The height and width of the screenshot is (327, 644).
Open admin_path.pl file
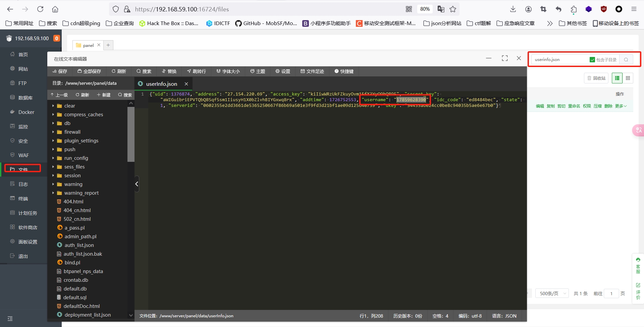80,236
